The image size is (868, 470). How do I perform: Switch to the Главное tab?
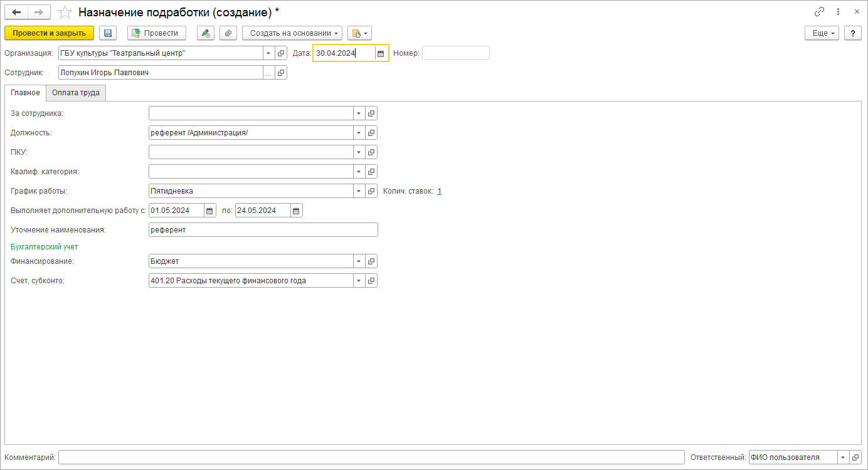coord(26,93)
